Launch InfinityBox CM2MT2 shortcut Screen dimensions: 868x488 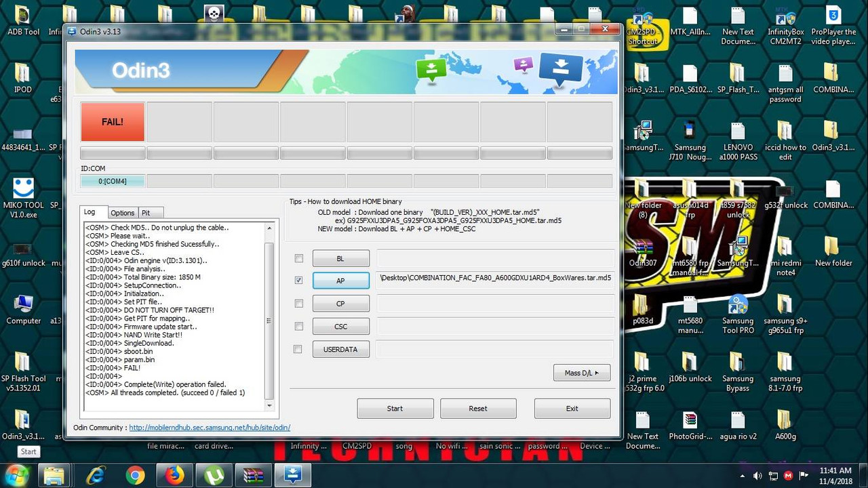pos(785,26)
